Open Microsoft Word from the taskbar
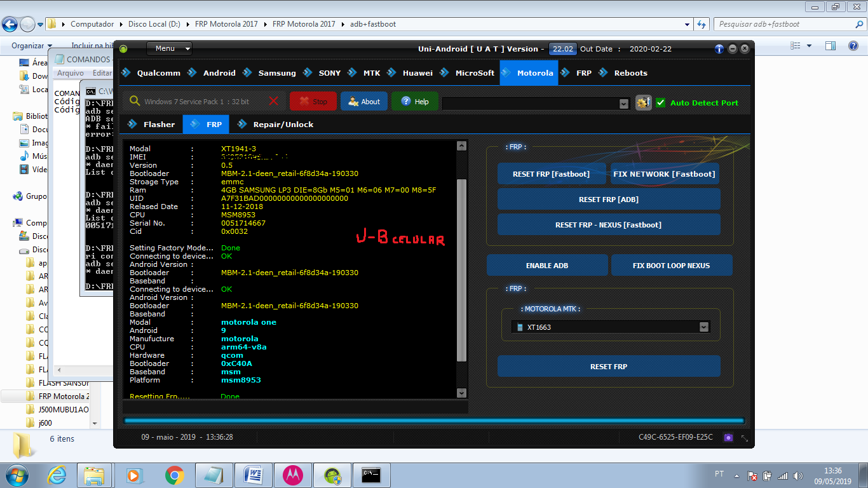The height and width of the screenshot is (488, 868). [x=253, y=475]
